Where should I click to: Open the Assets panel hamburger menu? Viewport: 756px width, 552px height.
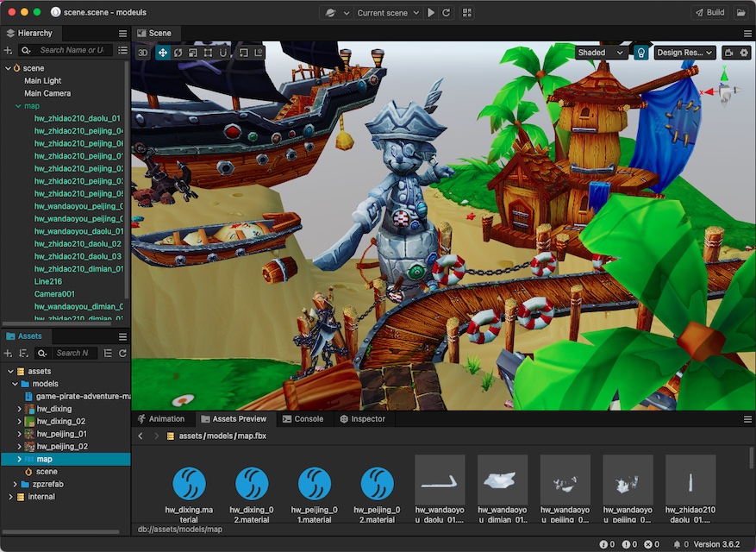123,336
